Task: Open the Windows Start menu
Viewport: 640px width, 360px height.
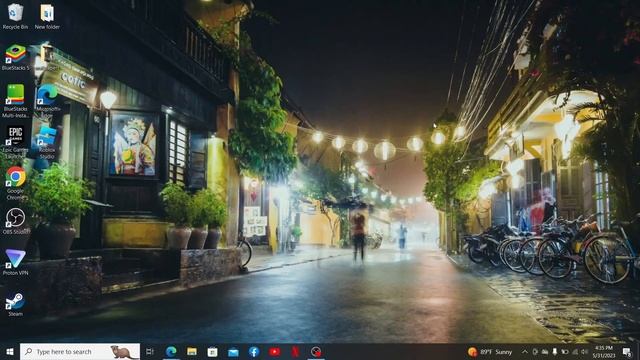Action: 10,351
